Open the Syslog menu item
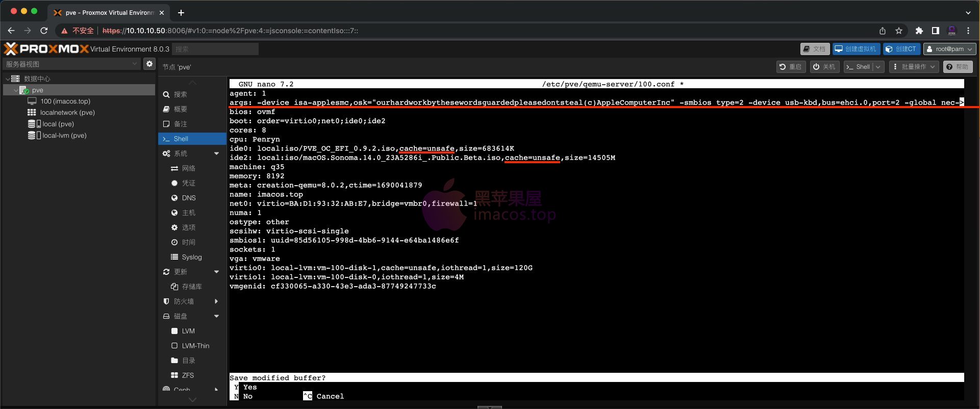The height and width of the screenshot is (409, 980). coord(192,257)
